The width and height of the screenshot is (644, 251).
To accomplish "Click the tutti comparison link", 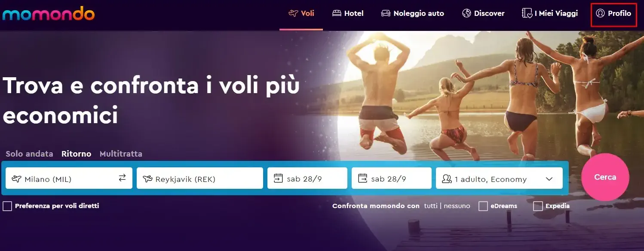I will pos(431,206).
